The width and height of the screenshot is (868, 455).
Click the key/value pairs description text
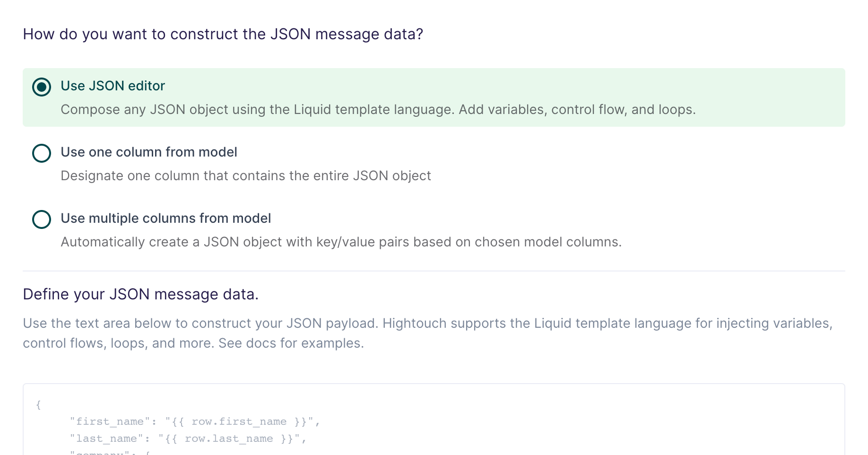pyautogui.click(x=341, y=242)
